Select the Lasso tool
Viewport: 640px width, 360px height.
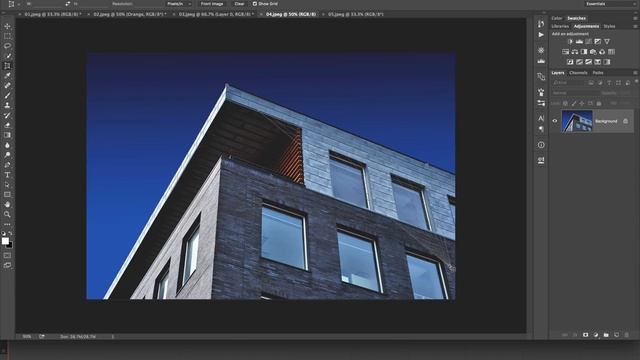(x=7, y=46)
